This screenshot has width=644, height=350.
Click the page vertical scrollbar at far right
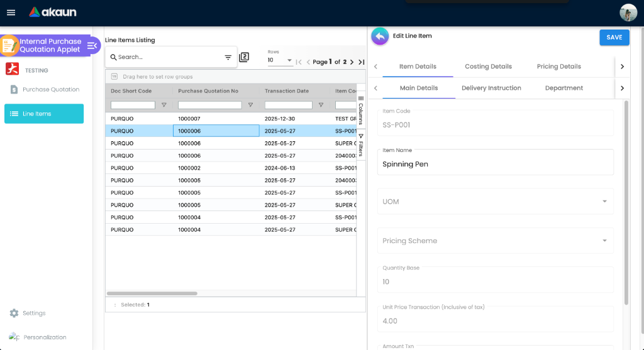pyautogui.click(x=641, y=180)
